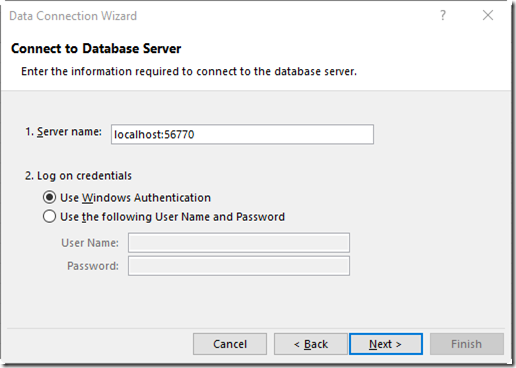Click the 'User Name:' label

(90, 243)
